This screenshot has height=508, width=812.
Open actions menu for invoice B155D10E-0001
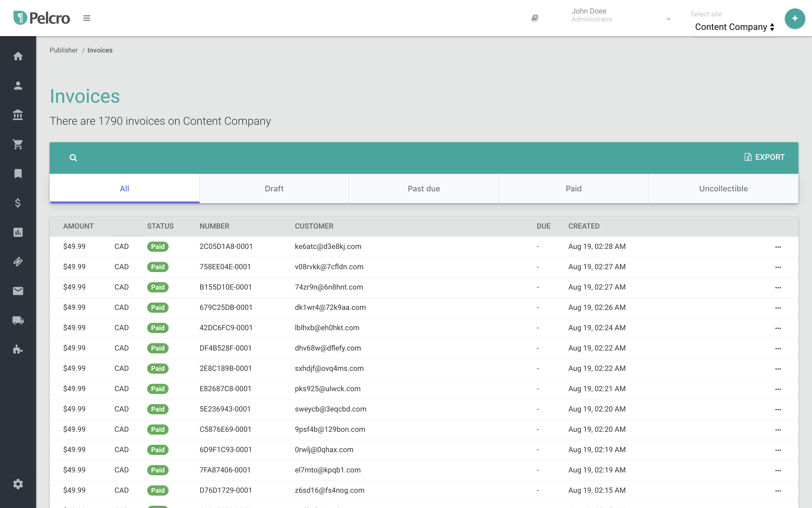778,288
